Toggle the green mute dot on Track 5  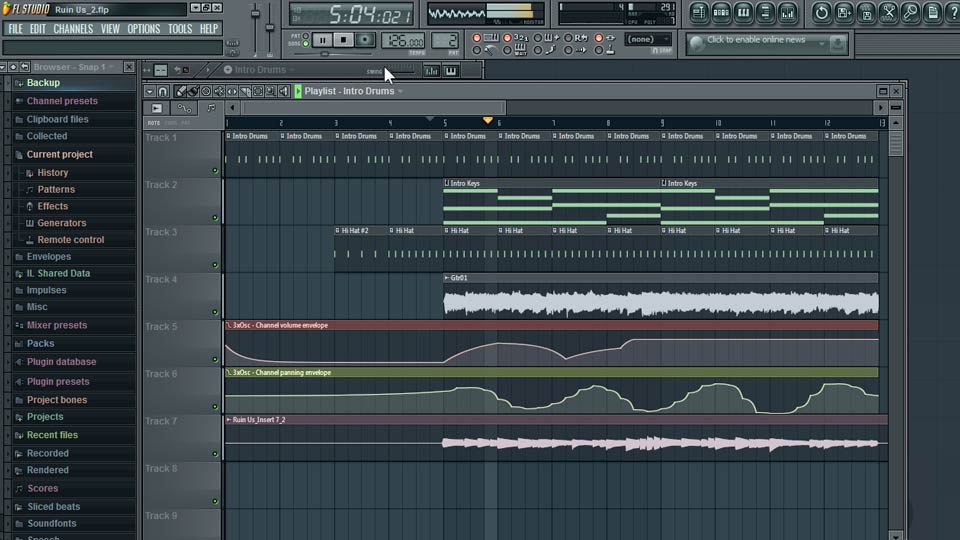[215, 359]
